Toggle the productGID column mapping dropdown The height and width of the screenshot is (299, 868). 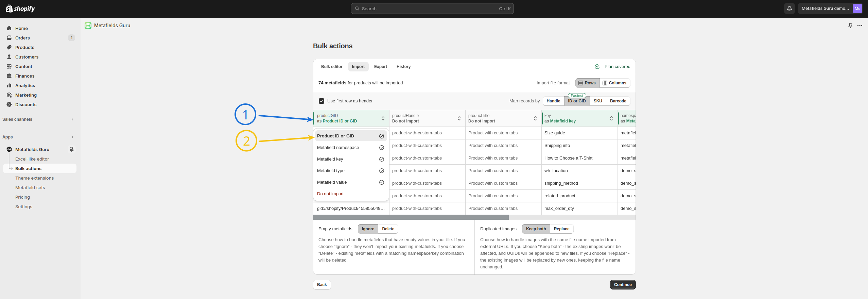351,118
